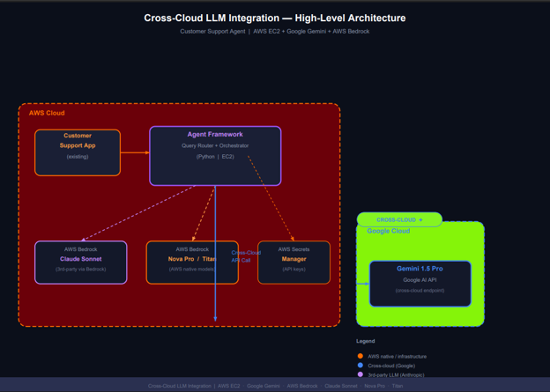Click the "AWS native / infrastructure" legend label
Image resolution: width=550 pixels, height=392 pixels.
(397, 356)
